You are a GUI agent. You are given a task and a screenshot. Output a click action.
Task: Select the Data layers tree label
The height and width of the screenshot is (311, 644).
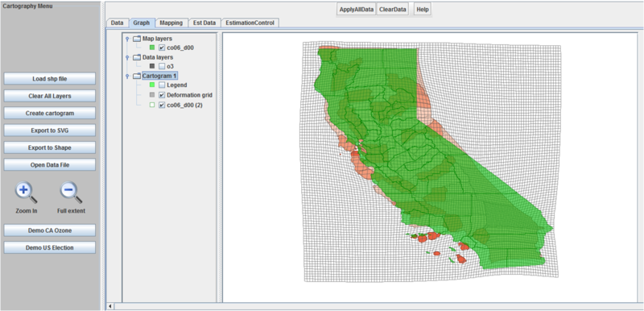click(158, 57)
